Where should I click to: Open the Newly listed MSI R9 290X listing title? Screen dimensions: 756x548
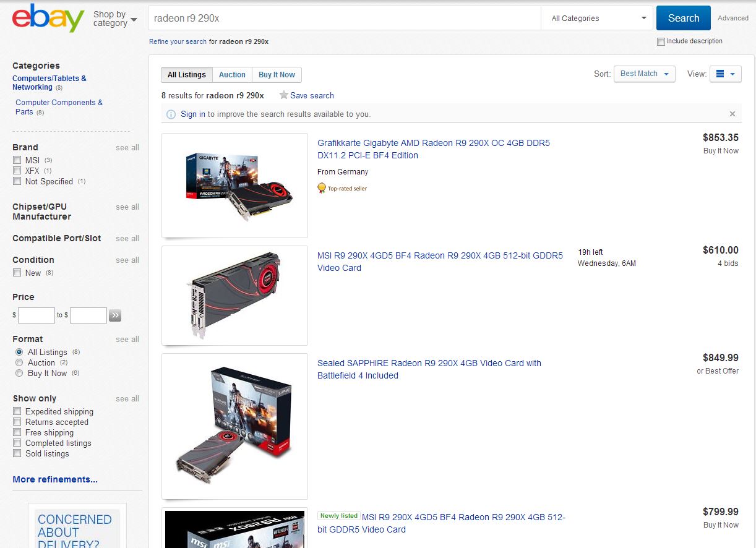pos(442,523)
